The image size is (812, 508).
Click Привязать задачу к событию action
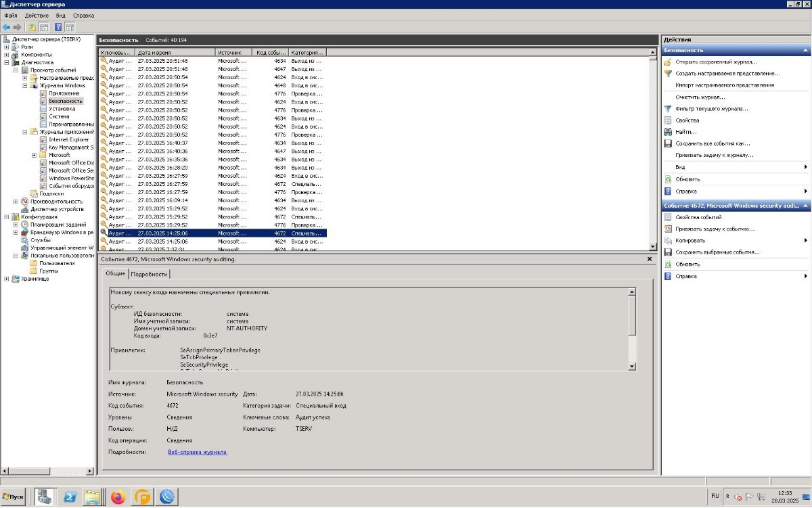(x=715, y=229)
